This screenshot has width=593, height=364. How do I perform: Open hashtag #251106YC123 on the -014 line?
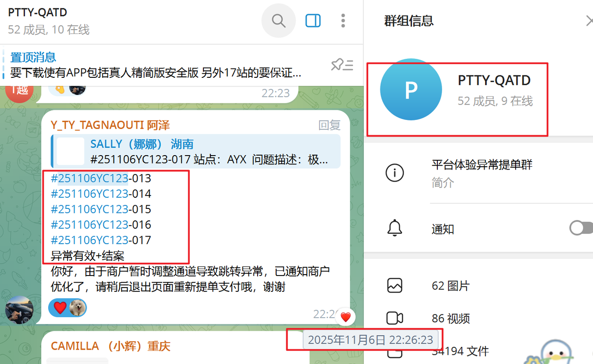89,194
